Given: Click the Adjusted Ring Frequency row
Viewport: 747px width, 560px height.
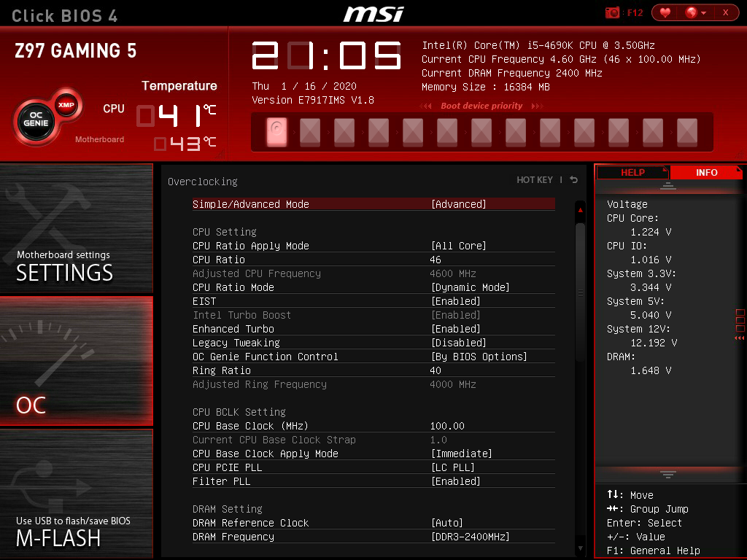Looking at the screenshot, I should coord(373,384).
